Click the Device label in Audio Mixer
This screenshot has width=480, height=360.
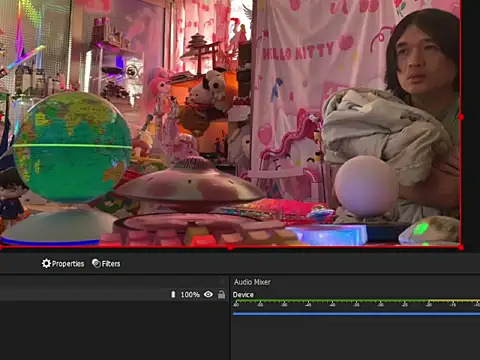(243, 295)
